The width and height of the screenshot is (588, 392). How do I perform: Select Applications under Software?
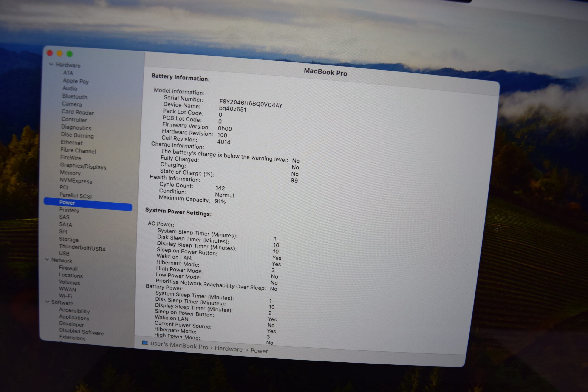click(74, 318)
